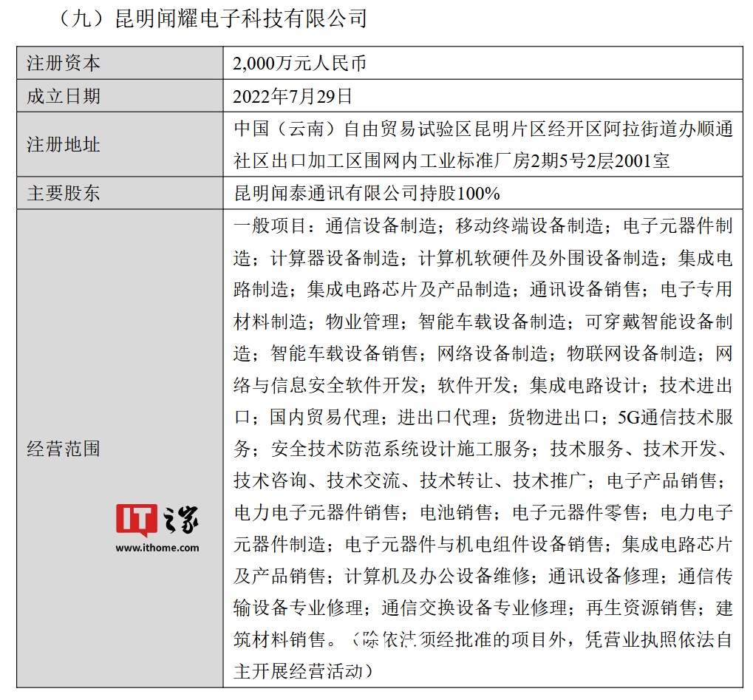Select the 主要股东 label cell

point(120,193)
